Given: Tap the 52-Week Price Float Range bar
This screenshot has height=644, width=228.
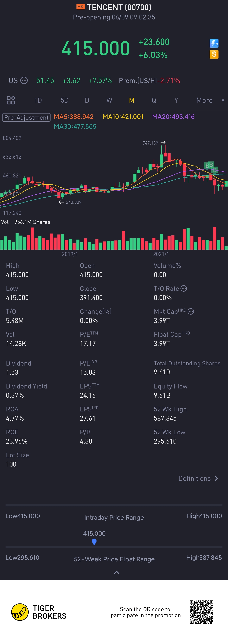Looking at the screenshot, I should tap(114, 547).
